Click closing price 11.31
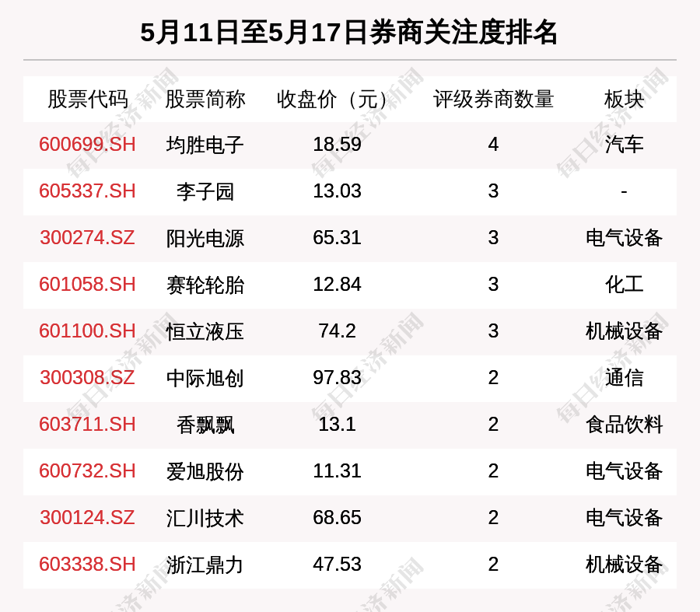 tap(337, 471)
